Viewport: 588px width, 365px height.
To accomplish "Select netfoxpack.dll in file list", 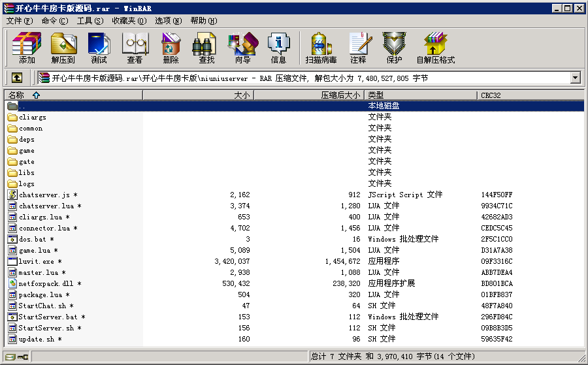I will click(x=46, y=283).
